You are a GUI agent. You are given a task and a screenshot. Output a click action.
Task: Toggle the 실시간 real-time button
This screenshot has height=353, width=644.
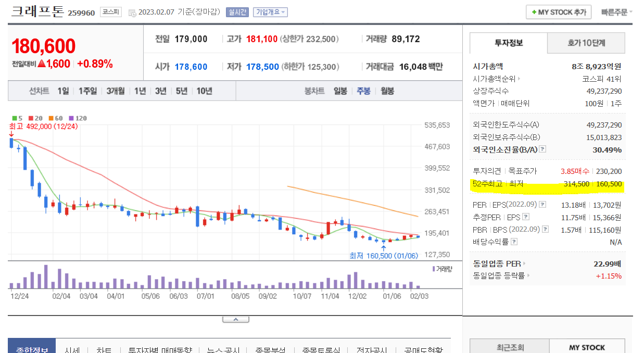tap(237, 12)
